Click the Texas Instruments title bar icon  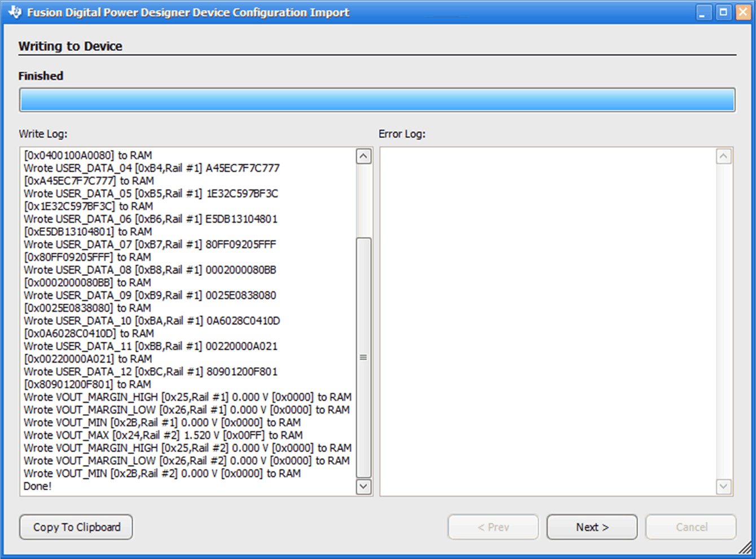15,12
